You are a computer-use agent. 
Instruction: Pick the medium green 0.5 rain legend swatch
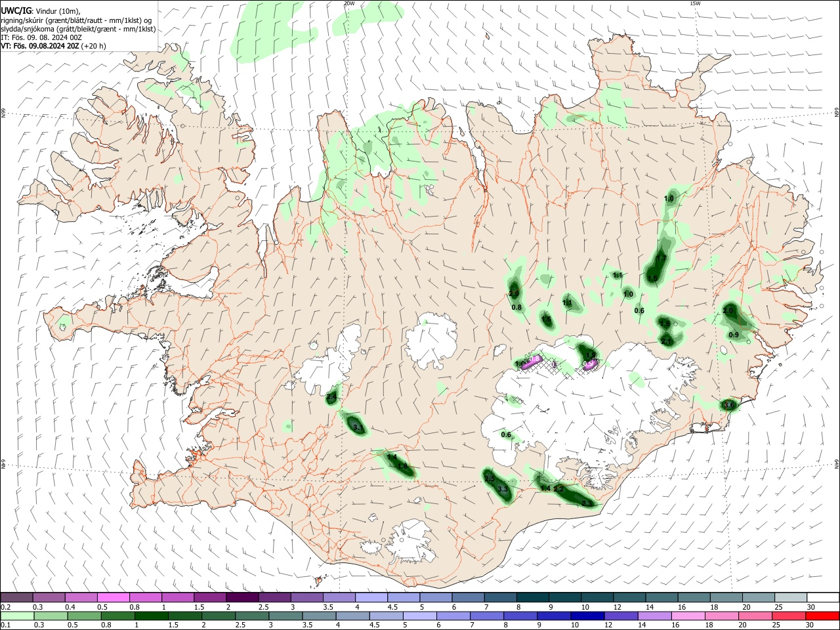[x=84, y=616]
